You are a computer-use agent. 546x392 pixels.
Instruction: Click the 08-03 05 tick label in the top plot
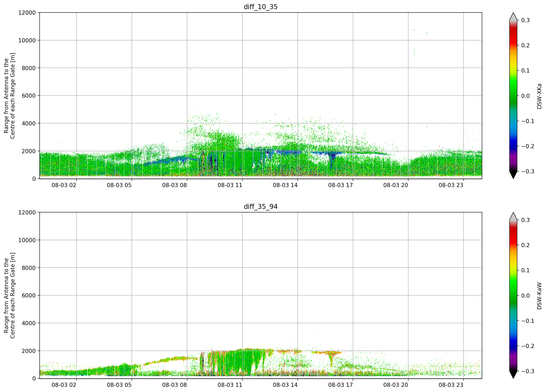point(119,185)
